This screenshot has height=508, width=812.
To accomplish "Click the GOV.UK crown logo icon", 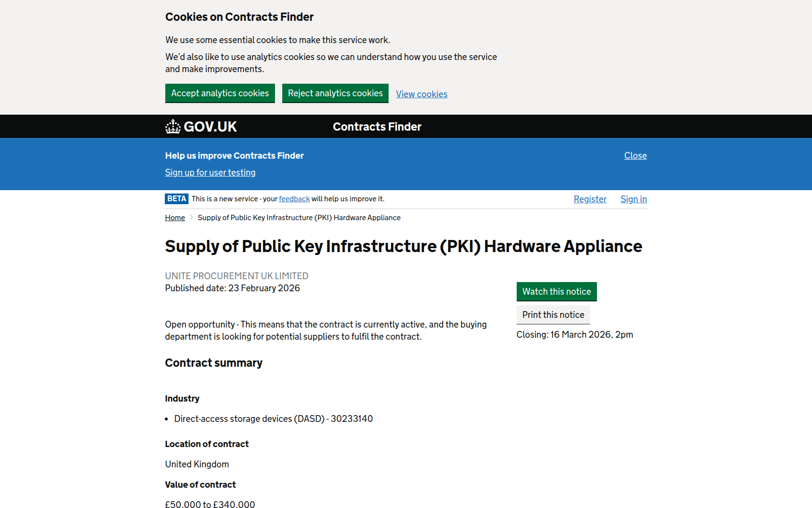I will pos(173,127).
